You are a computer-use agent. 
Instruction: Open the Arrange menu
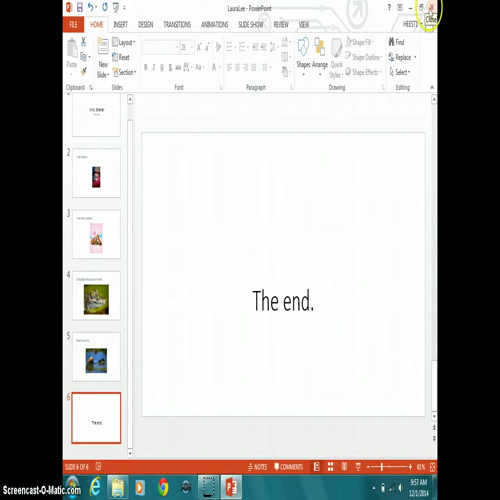click(320, 57)
